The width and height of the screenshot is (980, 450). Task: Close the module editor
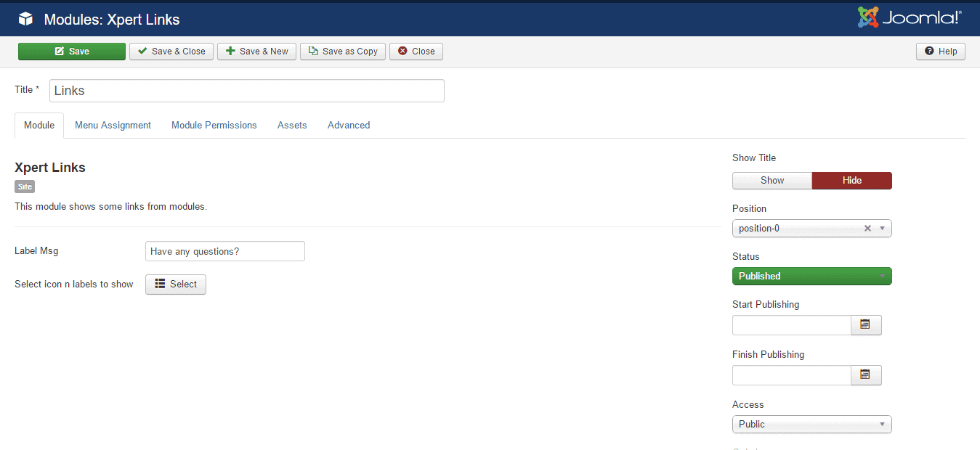coord(416,52)
